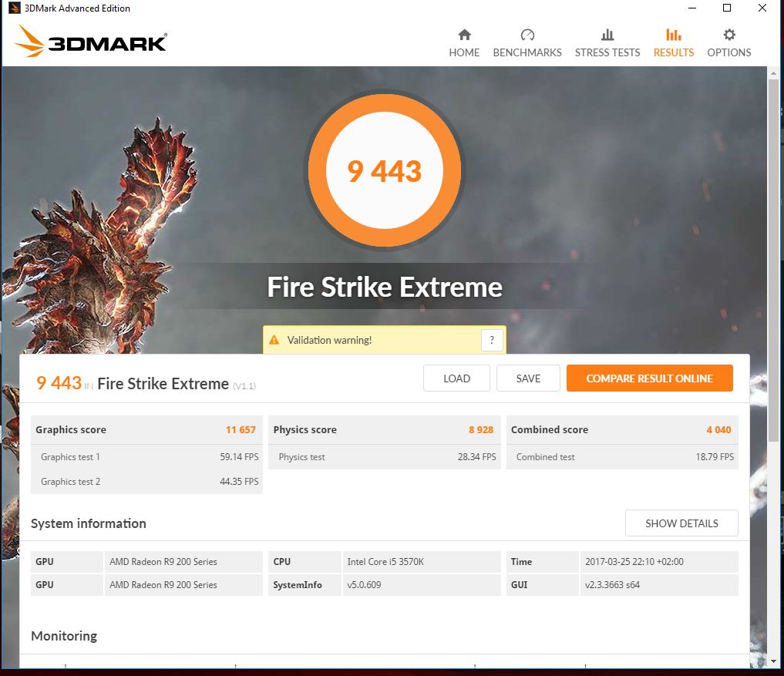
Task: Click System information heading
Action: click(x=89, y=523)
